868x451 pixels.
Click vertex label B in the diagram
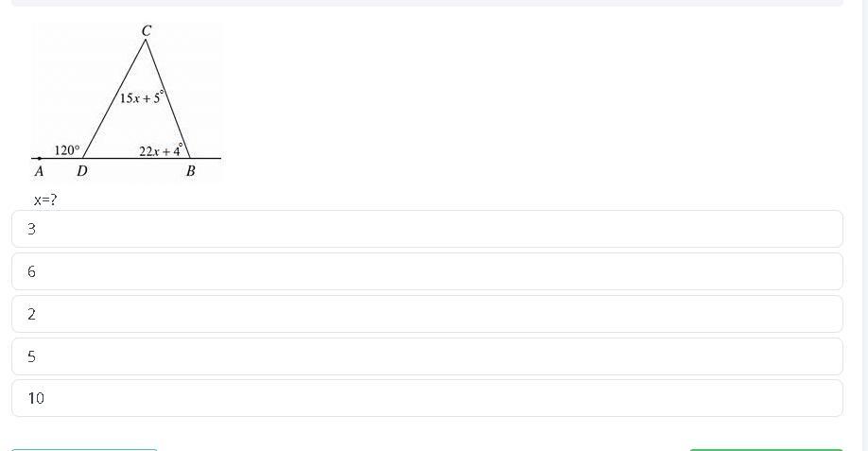190,171
